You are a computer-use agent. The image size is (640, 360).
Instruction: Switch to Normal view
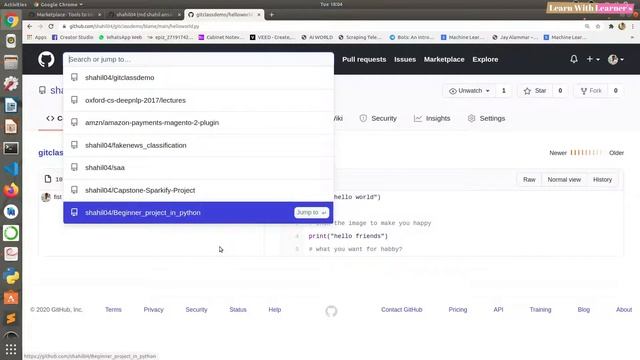point(564,180)
